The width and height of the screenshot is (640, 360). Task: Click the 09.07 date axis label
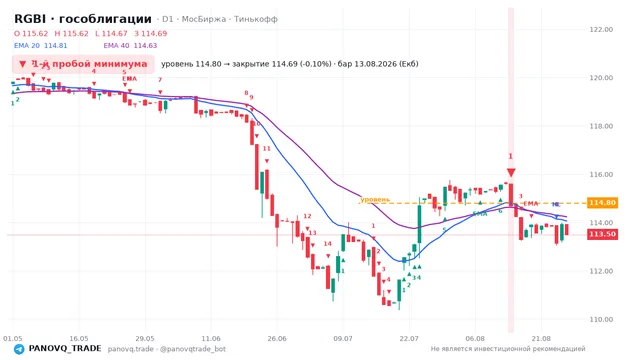pos(343,338)
